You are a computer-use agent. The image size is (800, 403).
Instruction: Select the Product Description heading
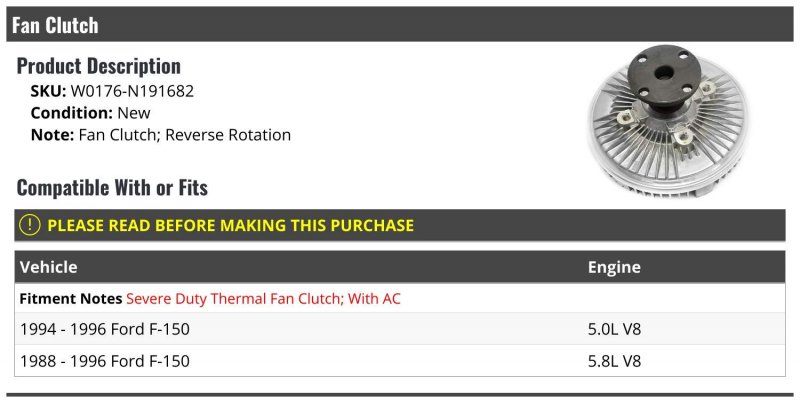pyautogui.click(x=99, y=67)
